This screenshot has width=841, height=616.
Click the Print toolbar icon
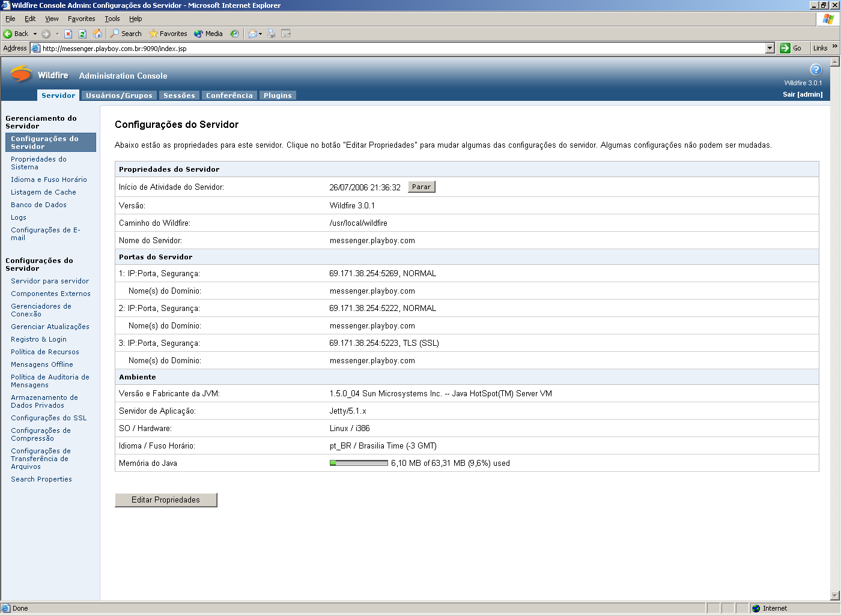click(x=272, y=34)
